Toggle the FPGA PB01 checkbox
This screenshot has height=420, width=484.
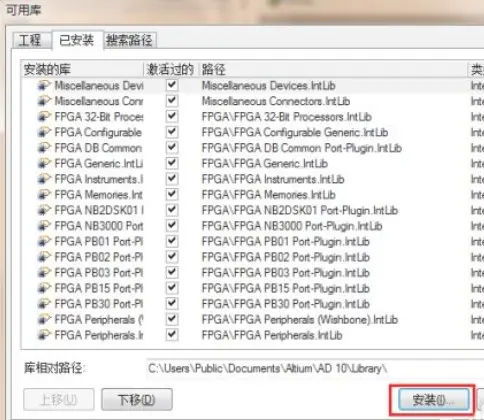[172, 241]
